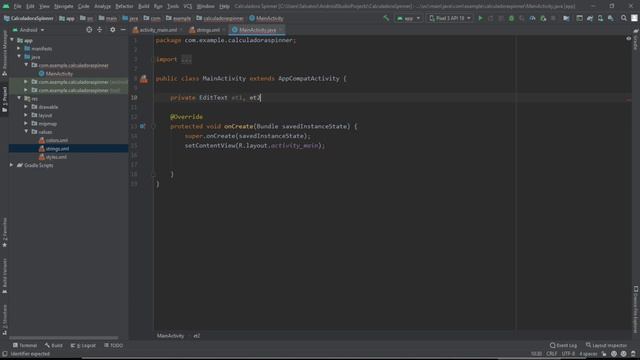Collapse the values folder
The image size is (640, 360).
tap(26, 132)
